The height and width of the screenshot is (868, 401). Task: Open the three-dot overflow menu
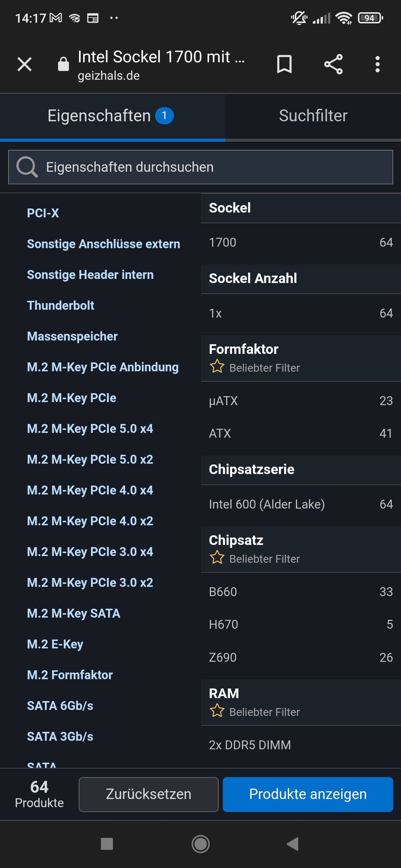pyautogui.click(x=377, y=65)
